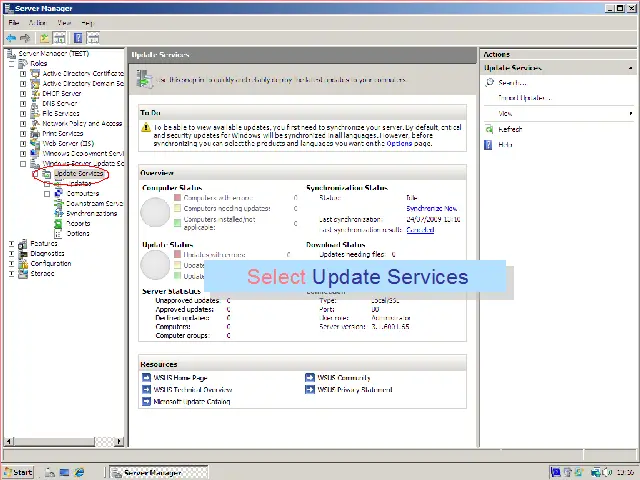Image resolution: width=640 pixels, height=480 pixels.
Task: Click the Options node icon in tree
Action: pyautogui.click(x=59, y=233)
